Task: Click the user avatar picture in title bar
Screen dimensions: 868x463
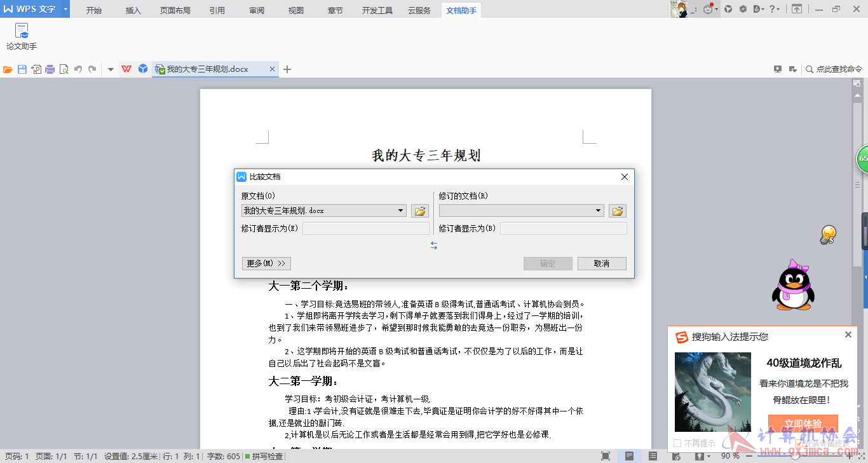Action: click(679, 9)
